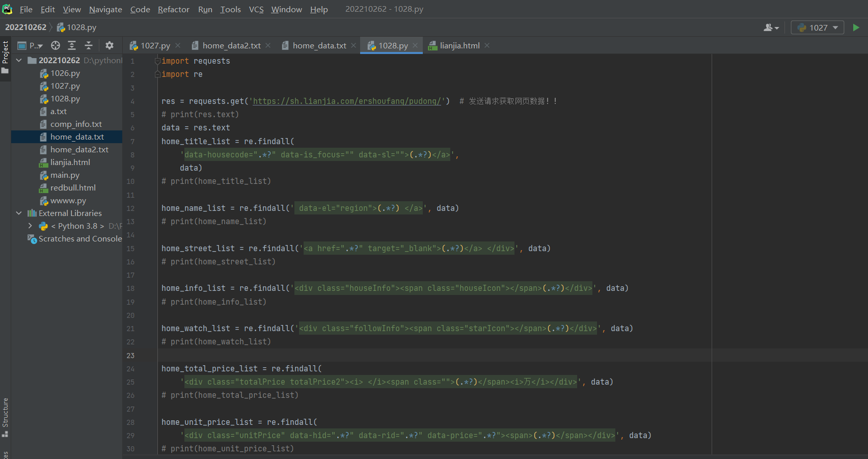Click '# print(home_watch_list)' comment line
The image size is (868, 459).
pos(216,342)
